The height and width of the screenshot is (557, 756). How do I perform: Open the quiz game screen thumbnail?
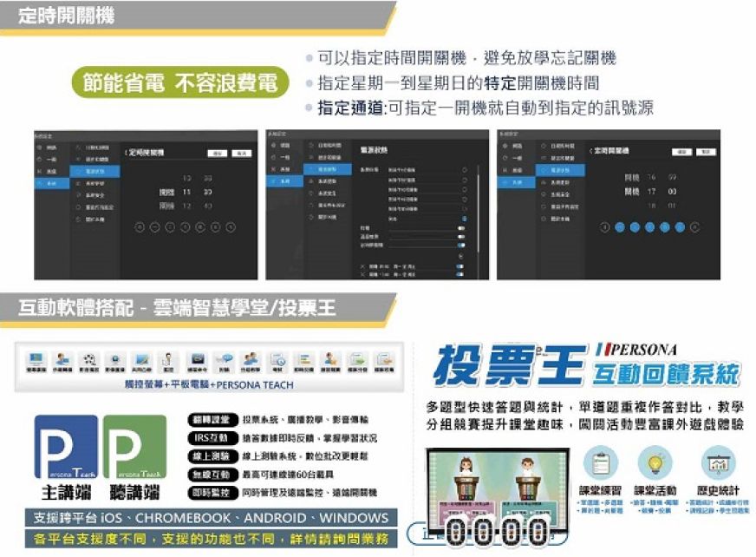[498, 491]
